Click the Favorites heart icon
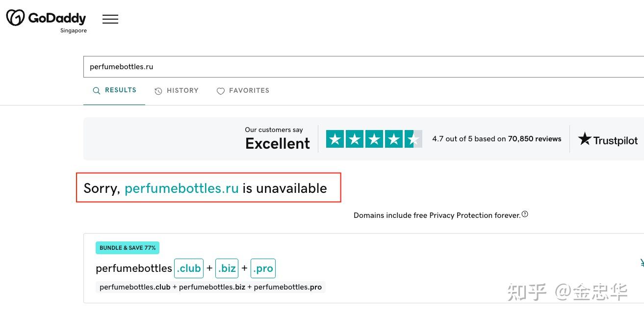 221,91
